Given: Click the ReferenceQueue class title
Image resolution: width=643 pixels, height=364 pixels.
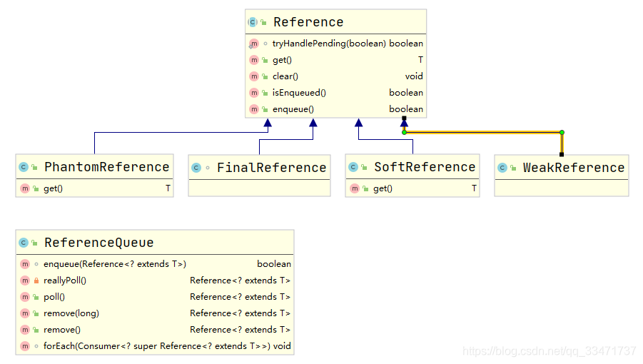Looking at the screenshot, I should pos(98,243).
